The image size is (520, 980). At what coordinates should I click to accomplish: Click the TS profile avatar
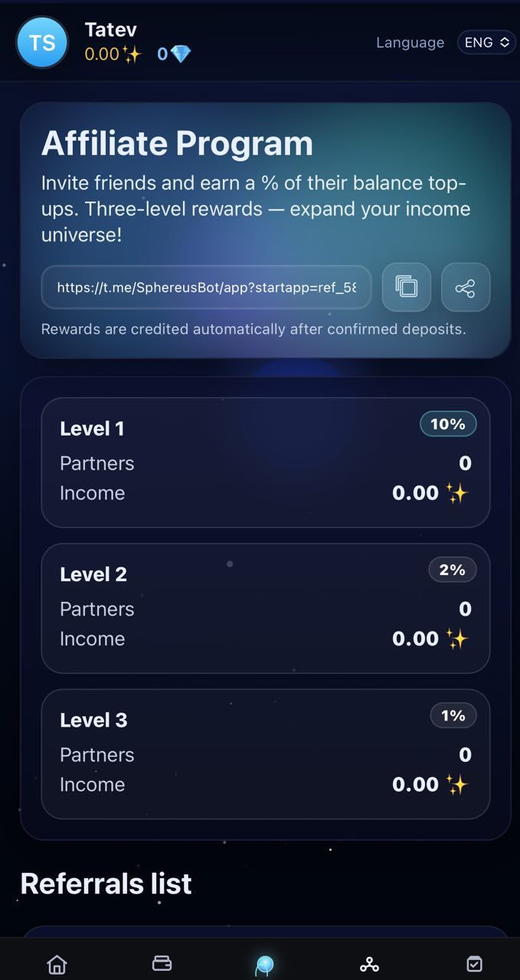(x=42, y=42)
